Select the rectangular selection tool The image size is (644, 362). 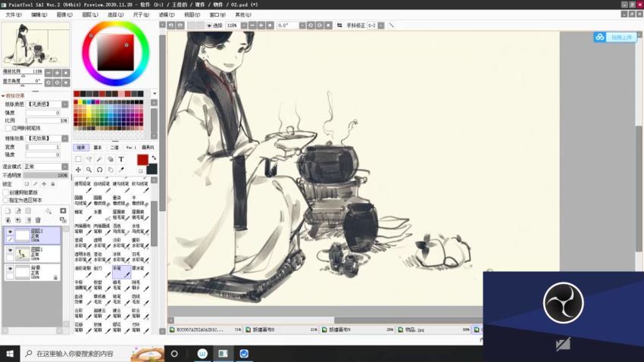coord(78,159)
